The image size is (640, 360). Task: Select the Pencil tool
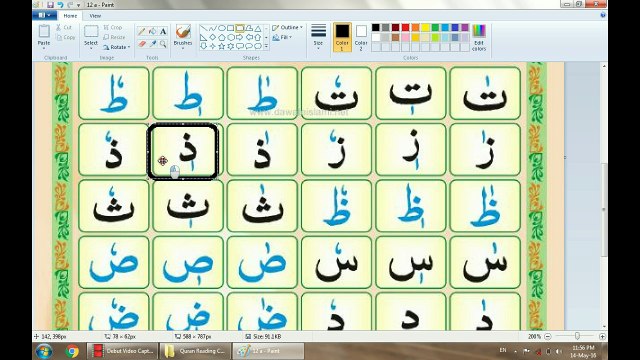coord(142,31)
